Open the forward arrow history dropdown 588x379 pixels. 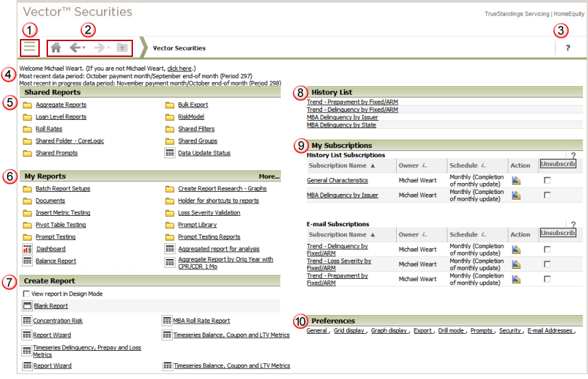[108, 47]
